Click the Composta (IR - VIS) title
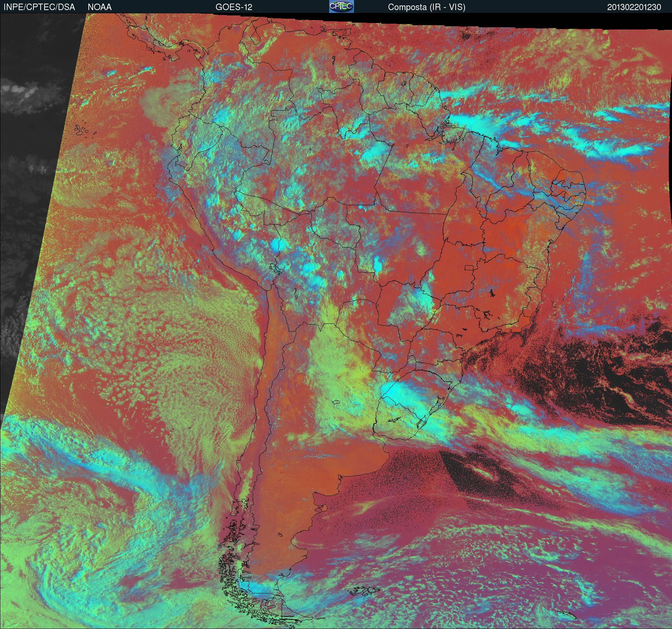This screenshot has height=629, width=672. click(x=427, y=7)
